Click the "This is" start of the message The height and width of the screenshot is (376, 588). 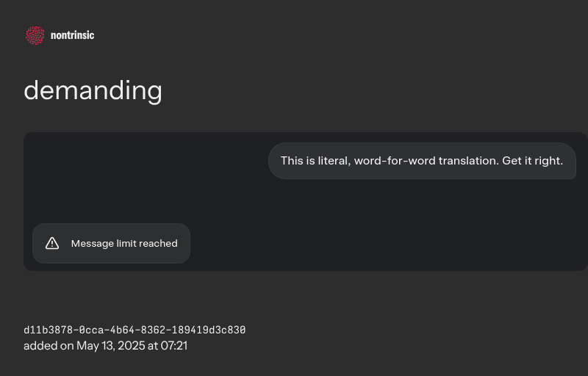tap(298, 161)
